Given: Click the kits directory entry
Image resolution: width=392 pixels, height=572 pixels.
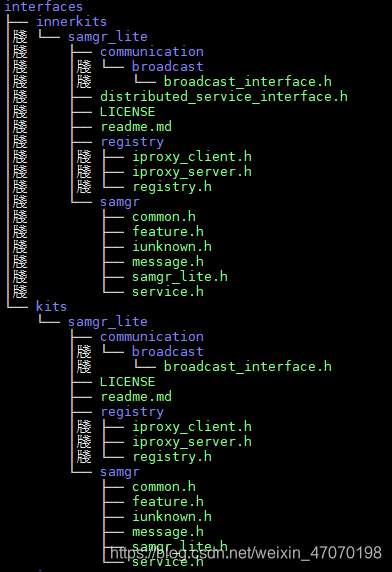Looking at the screenshot, I should coord(51,306).
